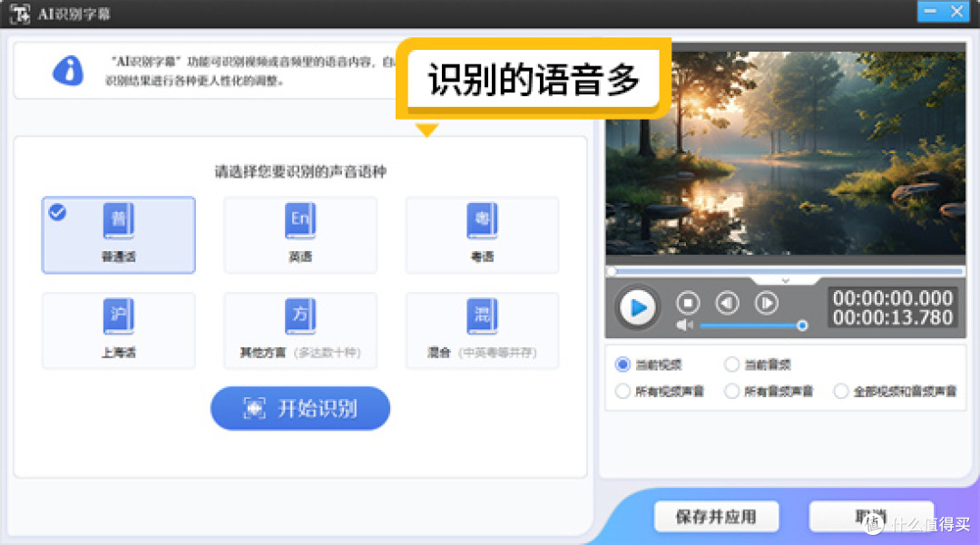Click the 开始识别 start recognition button
Screen dimensions: 980x545
pos(300,408)
